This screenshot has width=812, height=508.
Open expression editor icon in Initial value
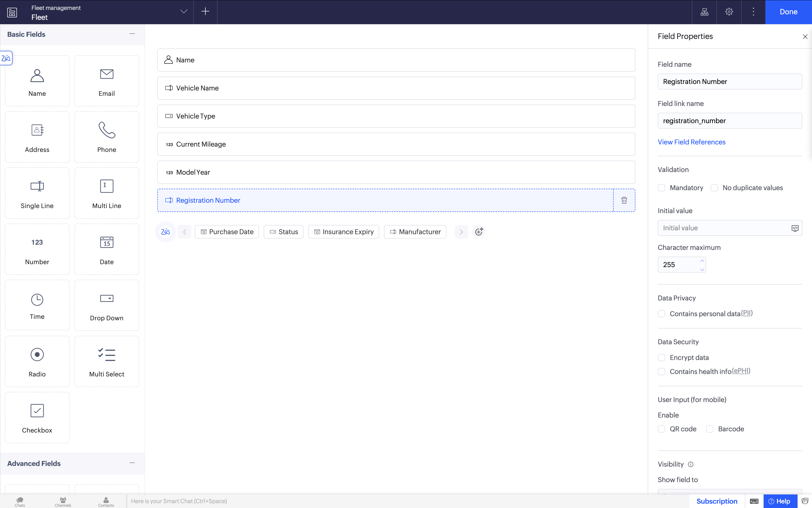[x=795, y=228]
